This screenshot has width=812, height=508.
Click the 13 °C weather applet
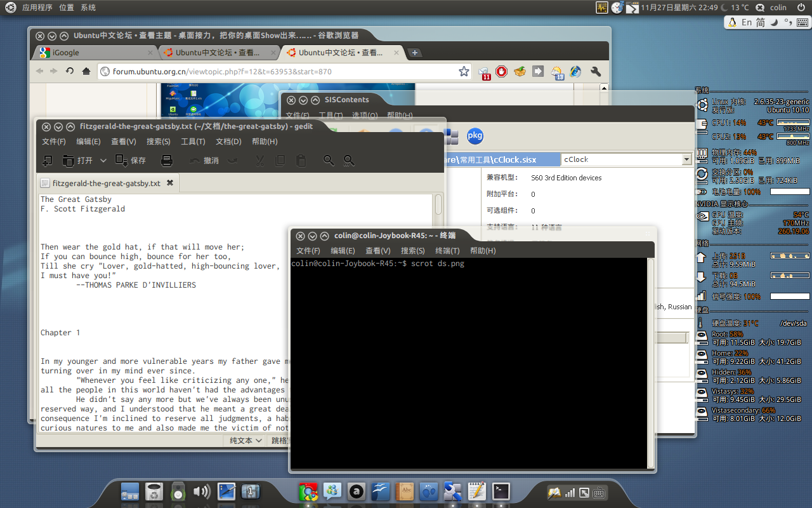click(x=735, y=8)
